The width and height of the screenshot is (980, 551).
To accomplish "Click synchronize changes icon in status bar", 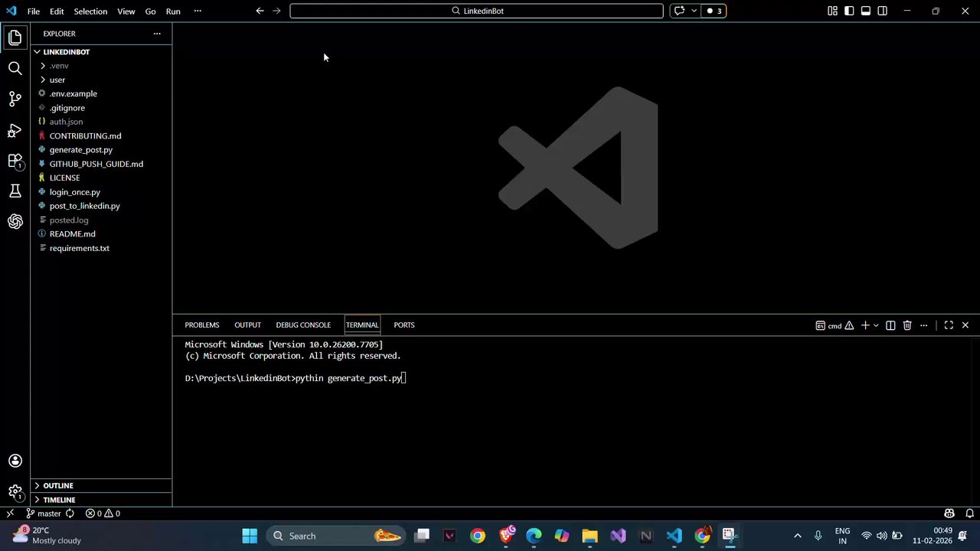I will (70, 514).
